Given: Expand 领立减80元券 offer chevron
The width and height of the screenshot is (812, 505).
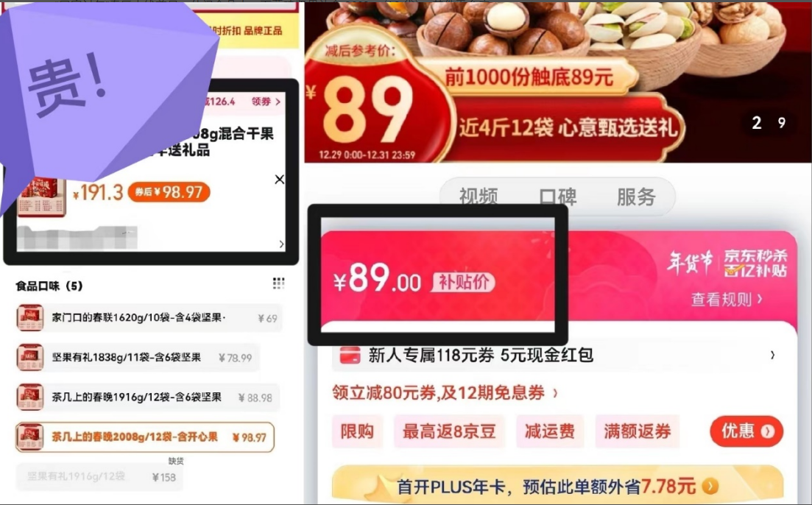Looking at the screenshot, I should coord(555,393).
